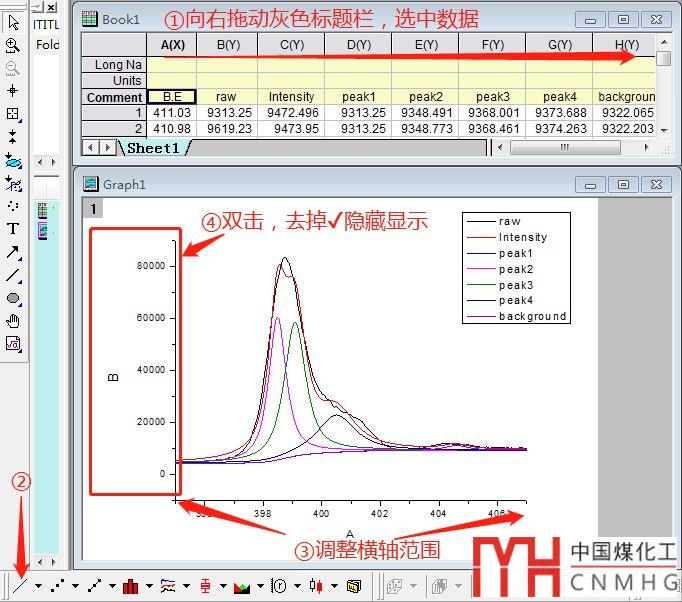Click the Column chart plot button

point(130,585)
